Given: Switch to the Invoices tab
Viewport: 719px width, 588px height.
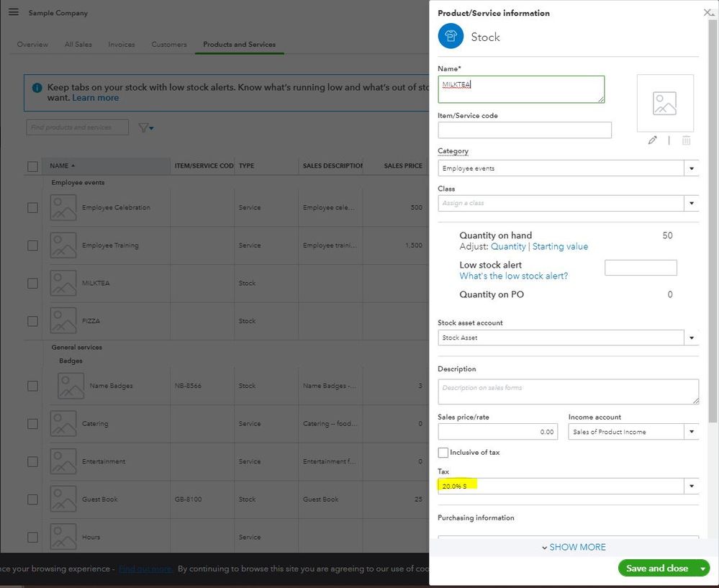Looking at the screenshot, I should pos(122,45).
